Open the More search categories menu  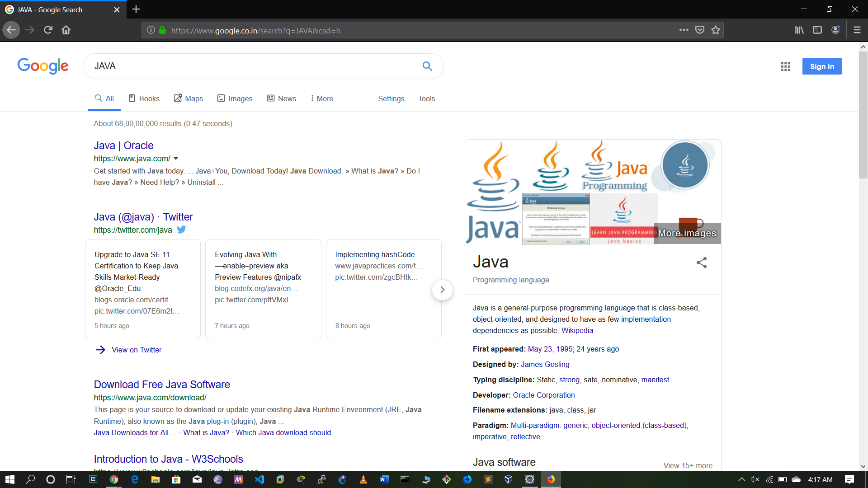(x=322, y=99)
